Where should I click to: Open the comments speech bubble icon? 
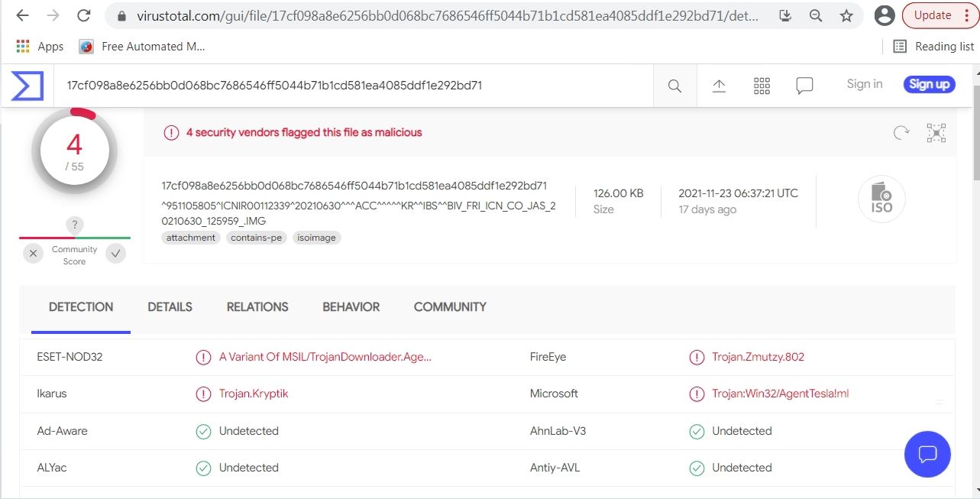coord(804,86)
